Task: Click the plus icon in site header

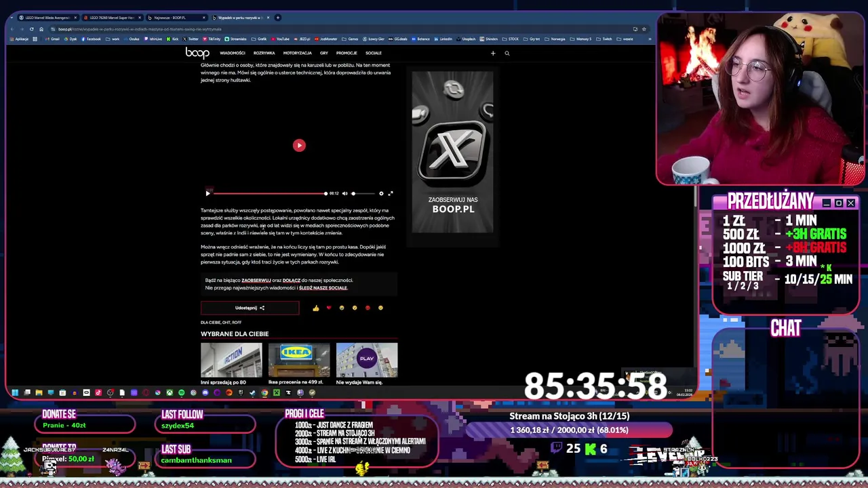Action: 493,53
